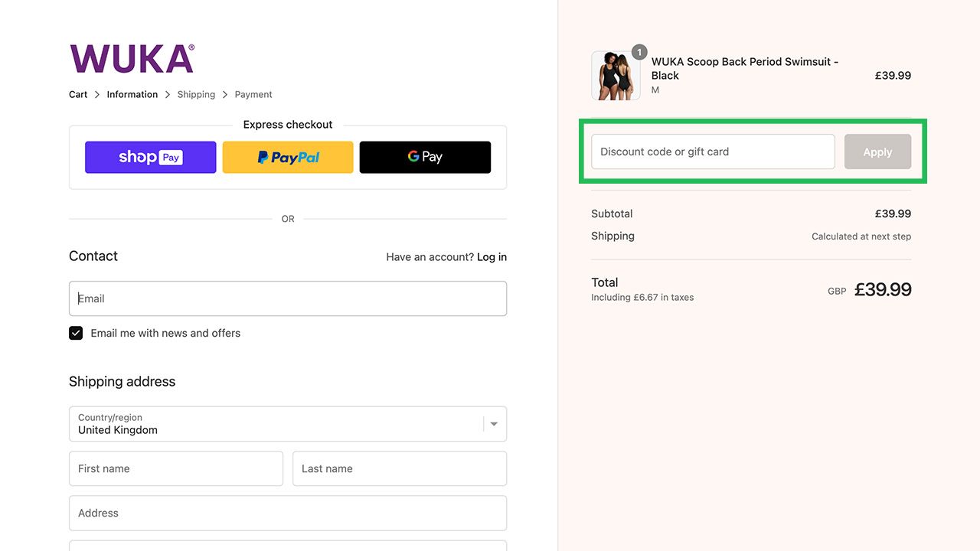Click the WUKA logo
980x551 pixels.
132,58
